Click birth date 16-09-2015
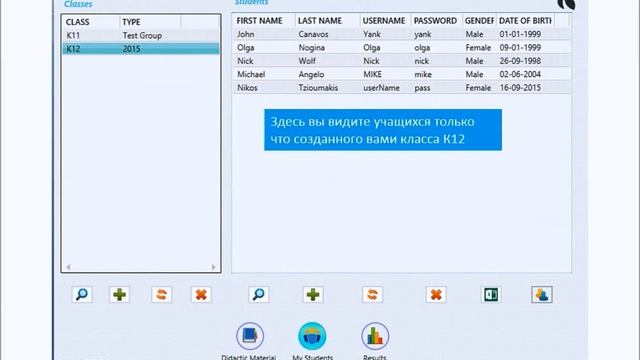Viewport: 640px width, 360px height. pos(520,88)
